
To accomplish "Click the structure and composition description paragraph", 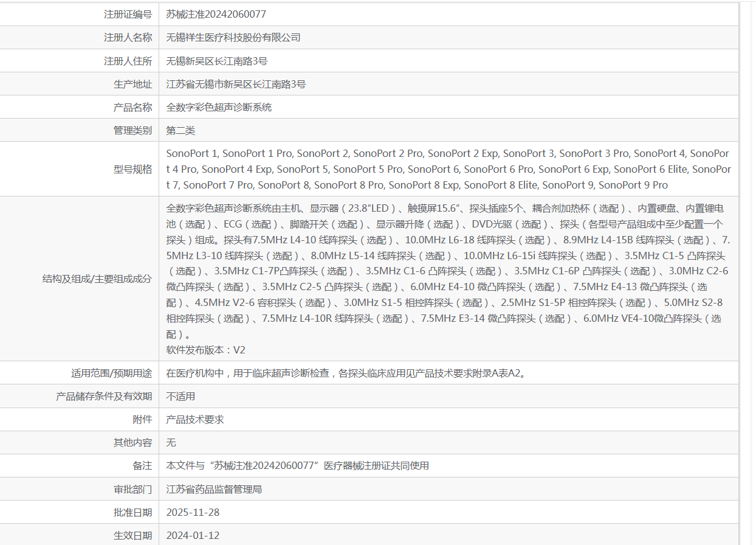I will (448, 271).
